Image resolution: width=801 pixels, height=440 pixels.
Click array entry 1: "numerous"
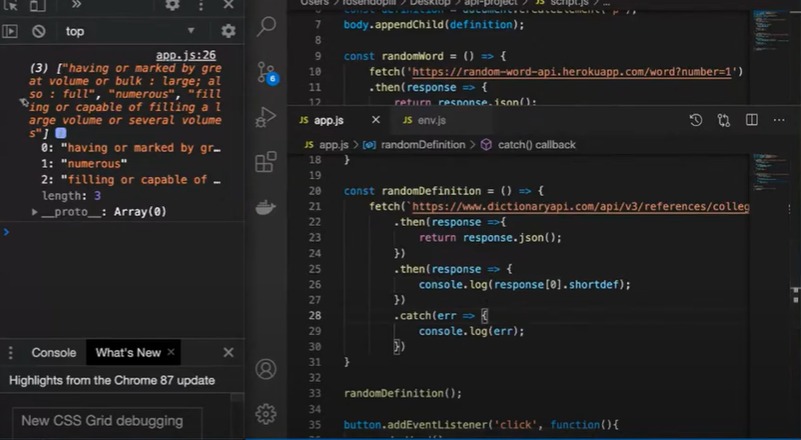84,164
